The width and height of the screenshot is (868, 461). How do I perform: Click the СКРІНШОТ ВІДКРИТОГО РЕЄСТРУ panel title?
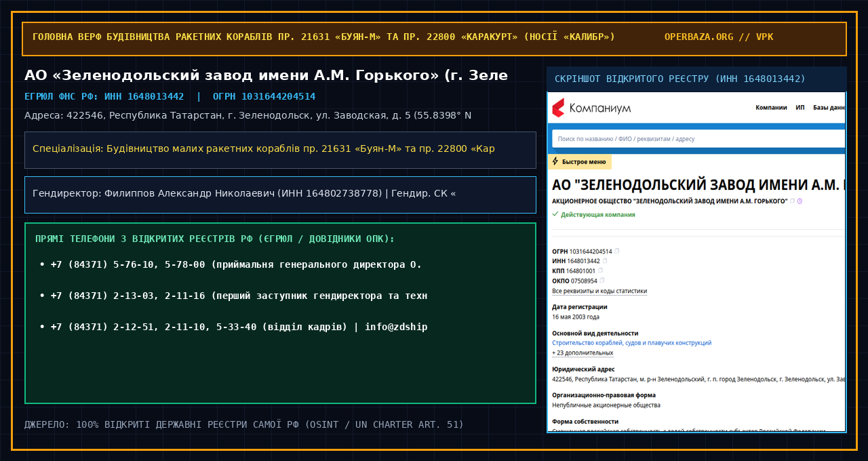pyautogui.click(x=680, y=79)
